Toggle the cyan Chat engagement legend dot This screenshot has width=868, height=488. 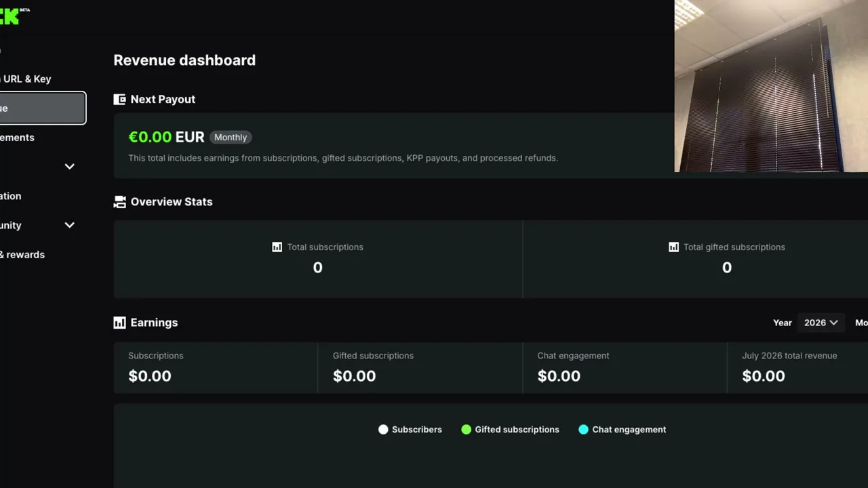(x=583, y=430)
